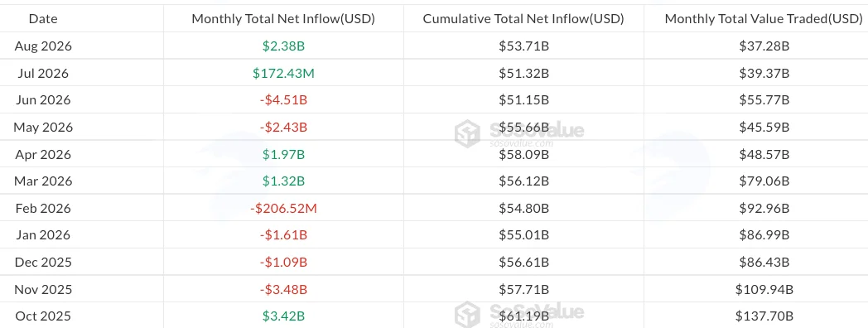Click the Monthly Total Net Inflow(USD) header

click(x=283, y=19)
